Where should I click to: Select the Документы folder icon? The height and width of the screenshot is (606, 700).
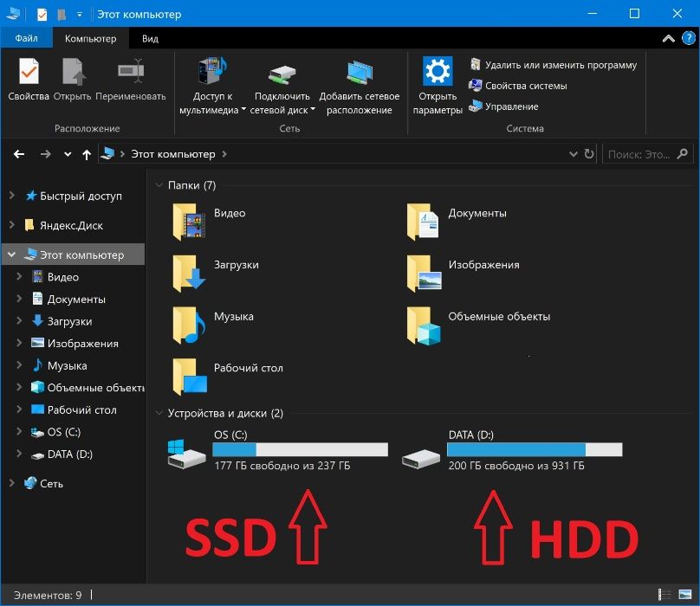click(424, 222)
